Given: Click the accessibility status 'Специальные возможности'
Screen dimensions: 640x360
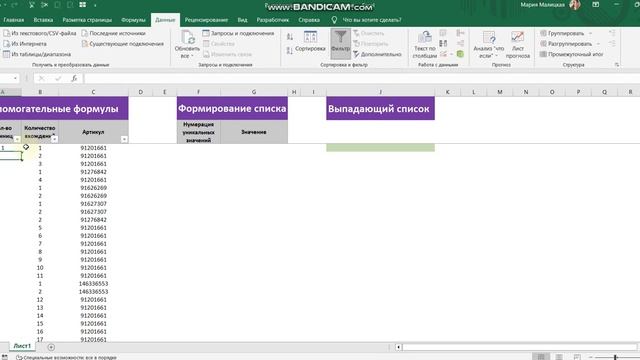Looking at the screenshot, I should pyautogui.click(x=66, y=357).
